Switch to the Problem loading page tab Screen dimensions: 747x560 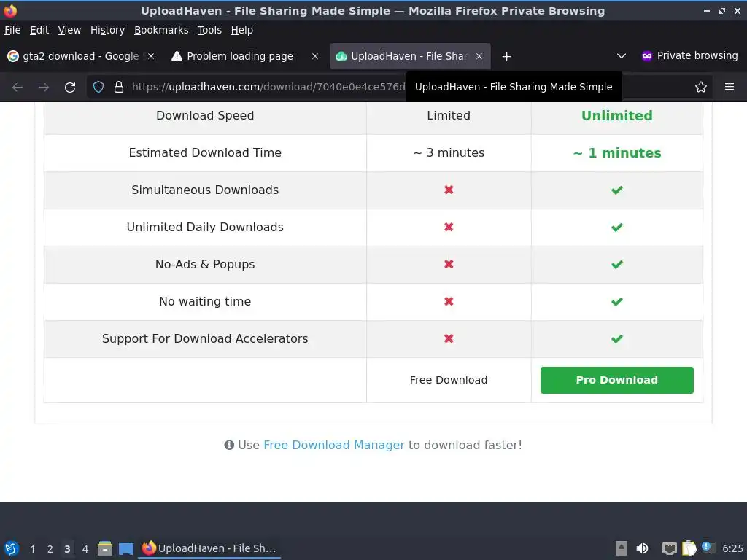click(x=239, y=56)
